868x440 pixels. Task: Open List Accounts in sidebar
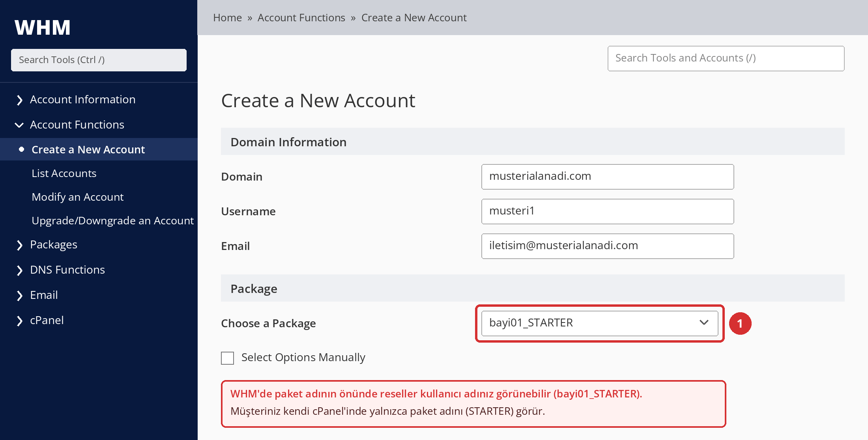[x=64, y=173]
